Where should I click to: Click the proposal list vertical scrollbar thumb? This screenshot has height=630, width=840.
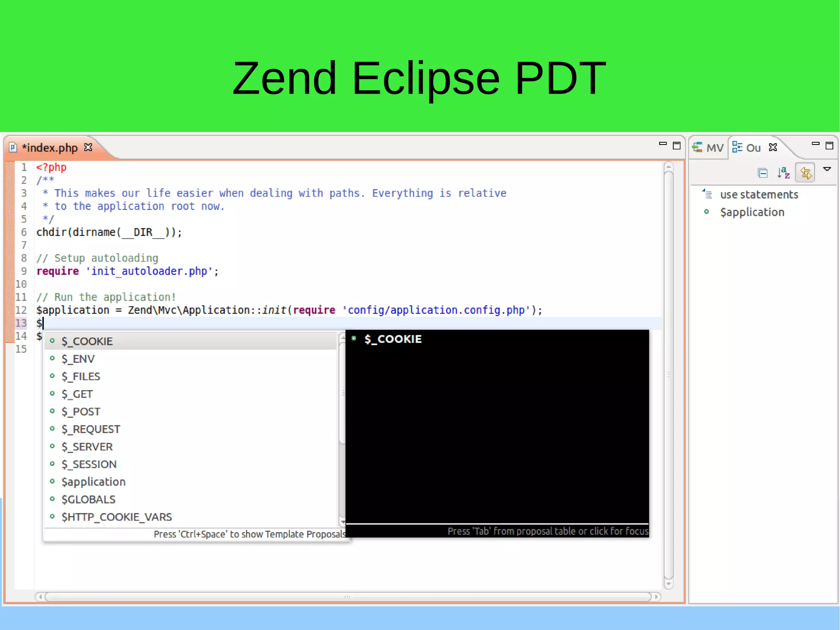(x=342, y=393)
